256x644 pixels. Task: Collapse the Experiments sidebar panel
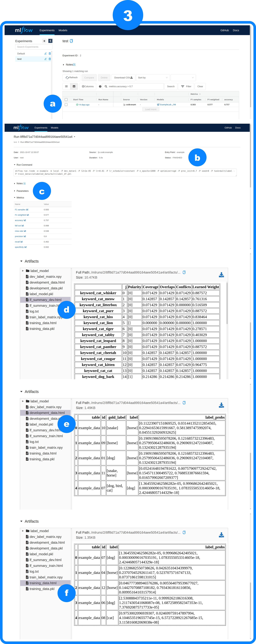pyautogui.click(x=50, y=41)
